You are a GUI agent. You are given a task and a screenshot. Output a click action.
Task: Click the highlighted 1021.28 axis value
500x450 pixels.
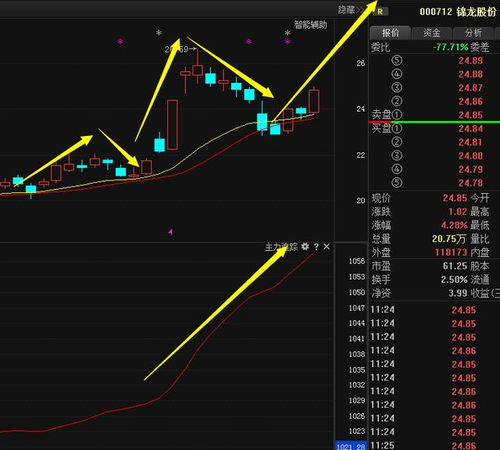[350, 446]
